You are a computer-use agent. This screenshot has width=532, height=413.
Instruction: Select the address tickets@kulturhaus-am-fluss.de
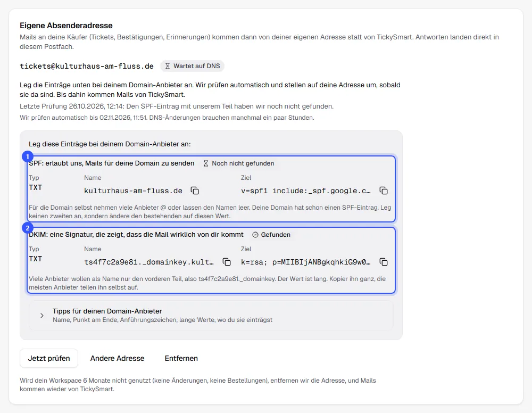coord(87,66)
